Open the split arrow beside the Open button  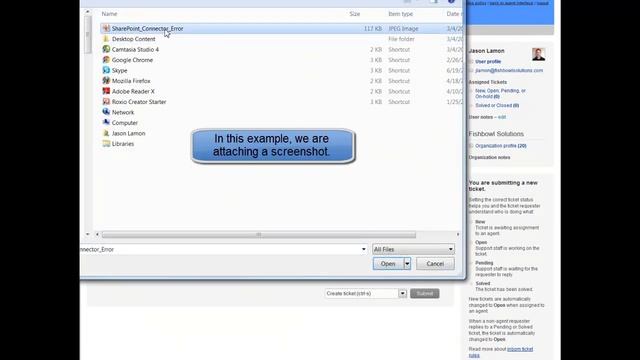[407, 264]
